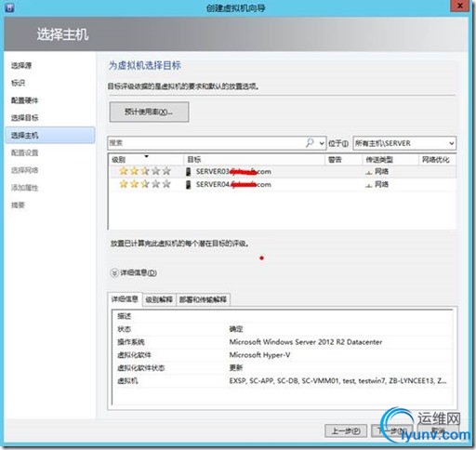Go to 配置硬件 wizard step
Viewport: 476px width, 450px height.
[24, 100]
